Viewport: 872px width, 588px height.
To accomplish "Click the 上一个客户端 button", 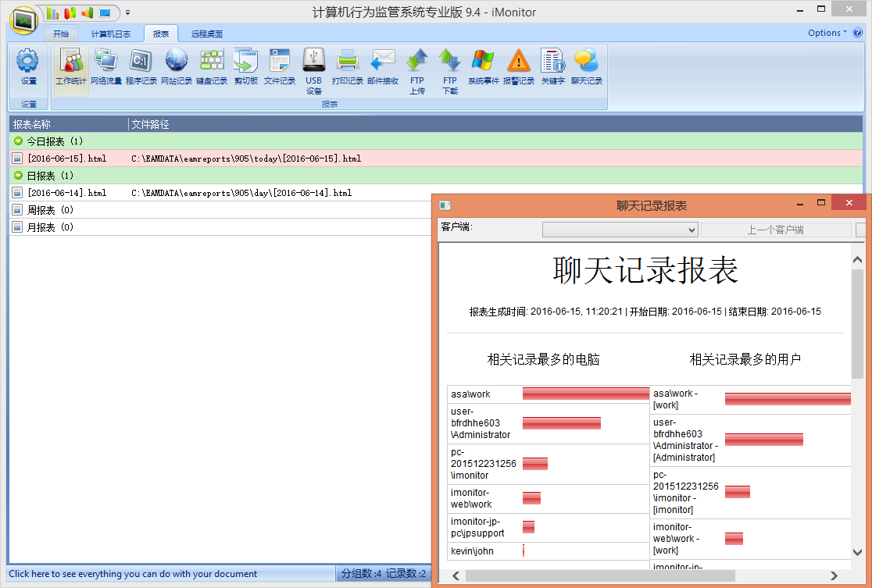I will tap(775, 230).
